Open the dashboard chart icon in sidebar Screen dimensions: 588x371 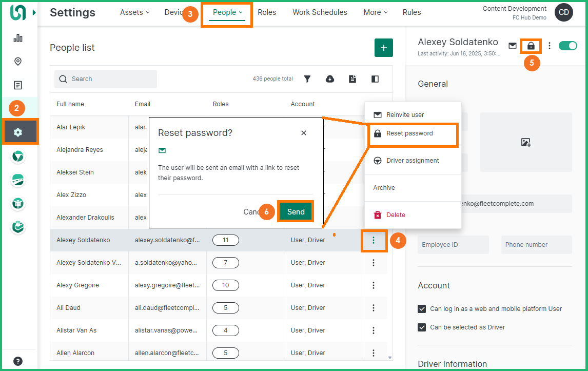18,38
